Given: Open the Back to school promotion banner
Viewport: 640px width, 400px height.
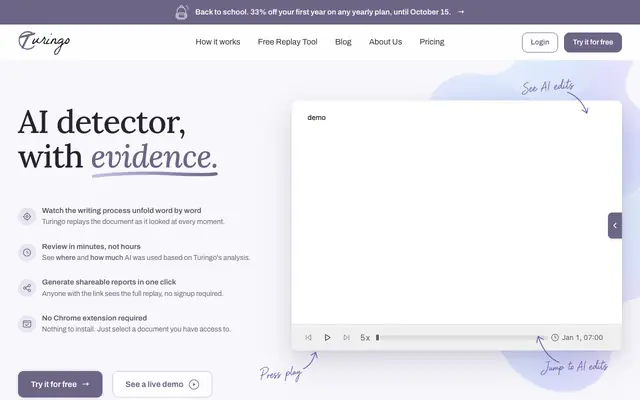Looking at the screenshot, I should tap(320, 12).
